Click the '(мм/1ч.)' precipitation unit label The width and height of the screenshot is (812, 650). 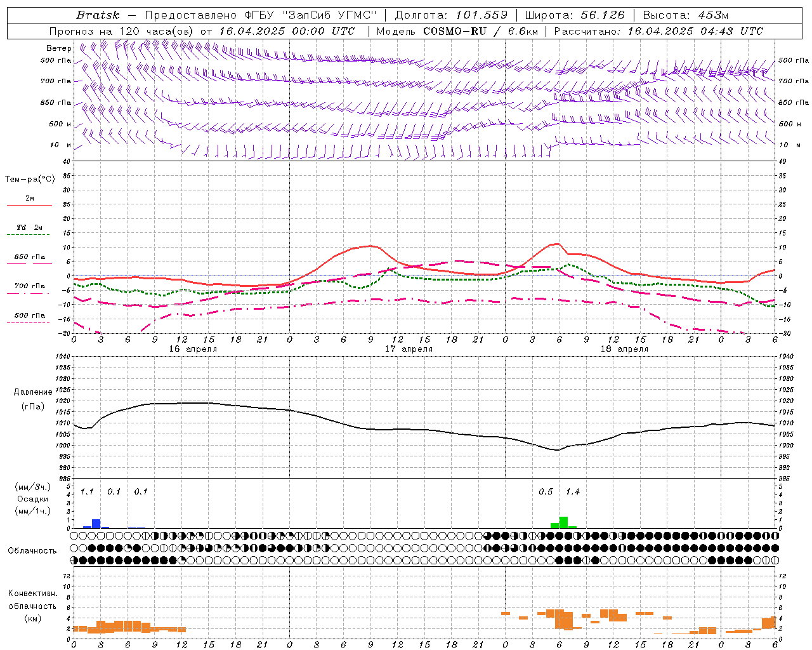(33, 511)
